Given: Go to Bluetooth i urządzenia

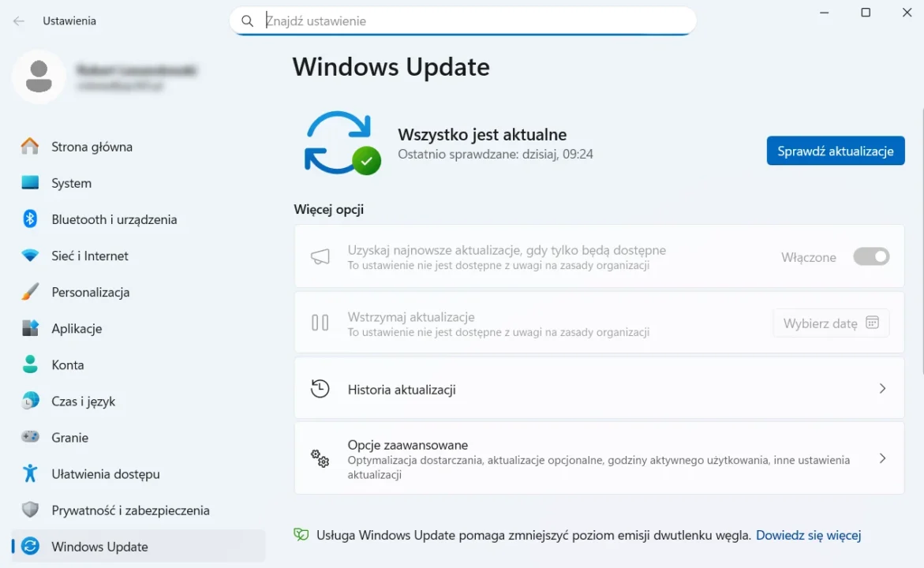Looking at the screenshot, I should click(x=139, y=219).
